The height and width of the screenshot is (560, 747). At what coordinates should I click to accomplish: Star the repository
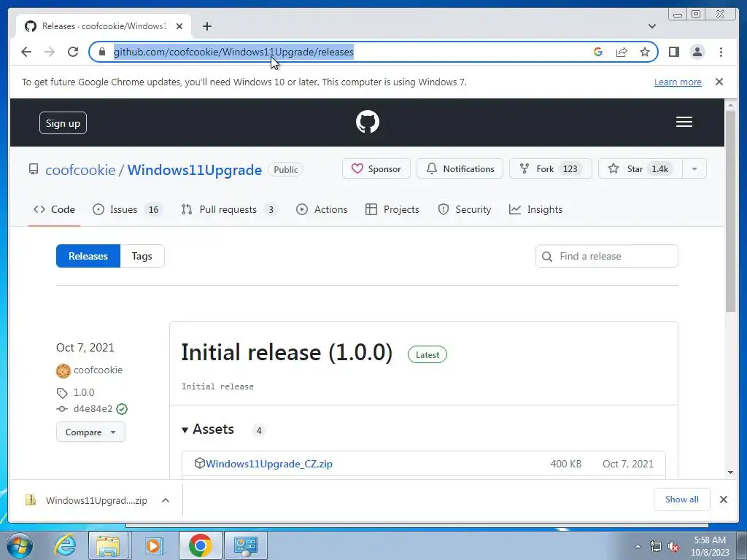click(640, 168)
